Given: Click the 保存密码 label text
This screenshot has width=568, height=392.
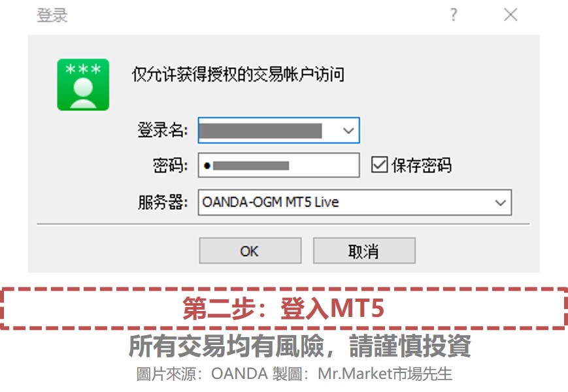Looking at the screenshot, I should 422,165.
